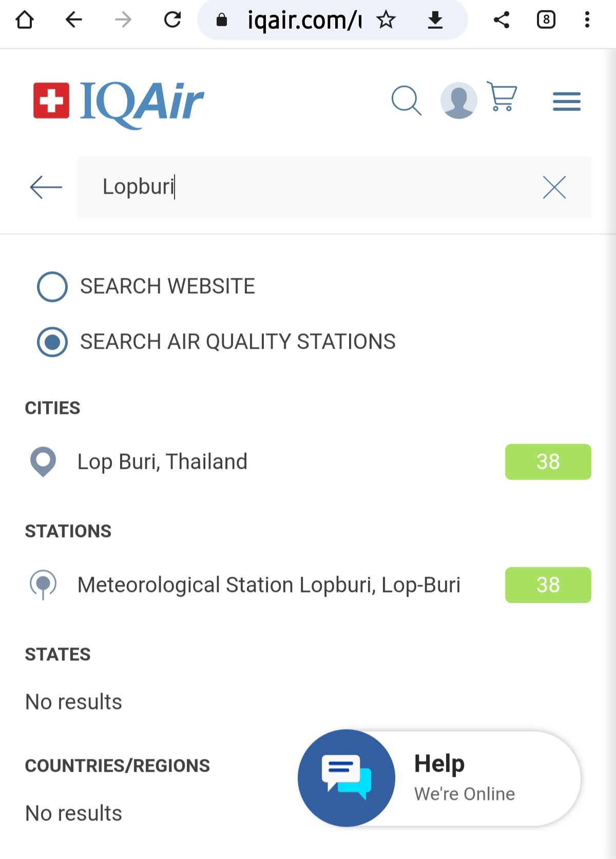The height and width of the screenshot is (859, 616).
Task: Go back using the search back arrow
Action: [x=46, y=187]
